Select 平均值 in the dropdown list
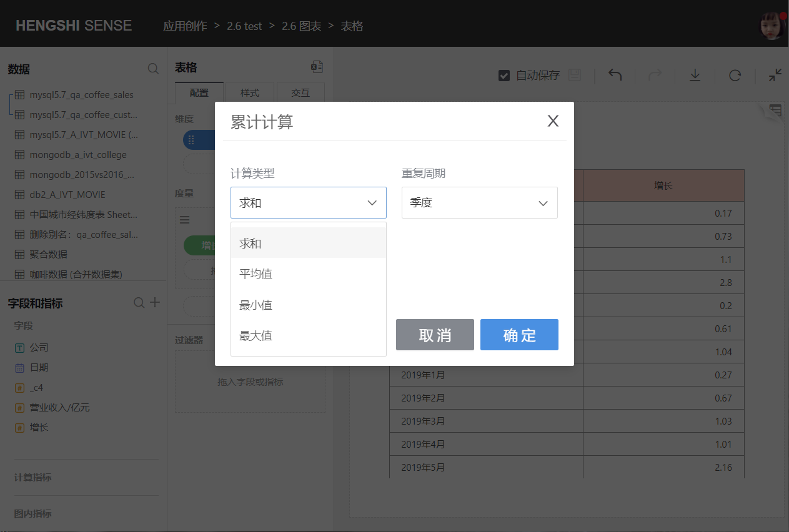The width and height of the screenshot is (789, 532). coord(309,273)
